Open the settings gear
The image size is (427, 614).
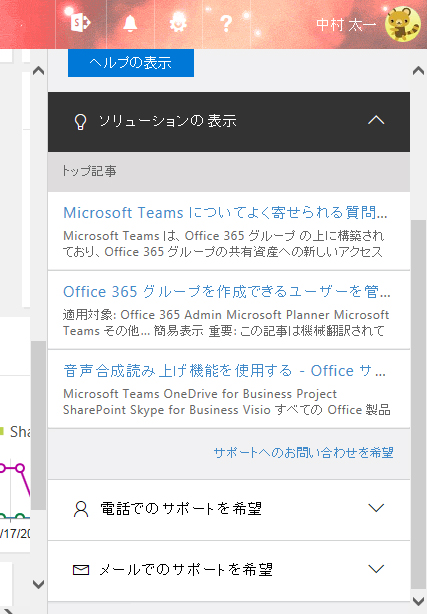178,23
